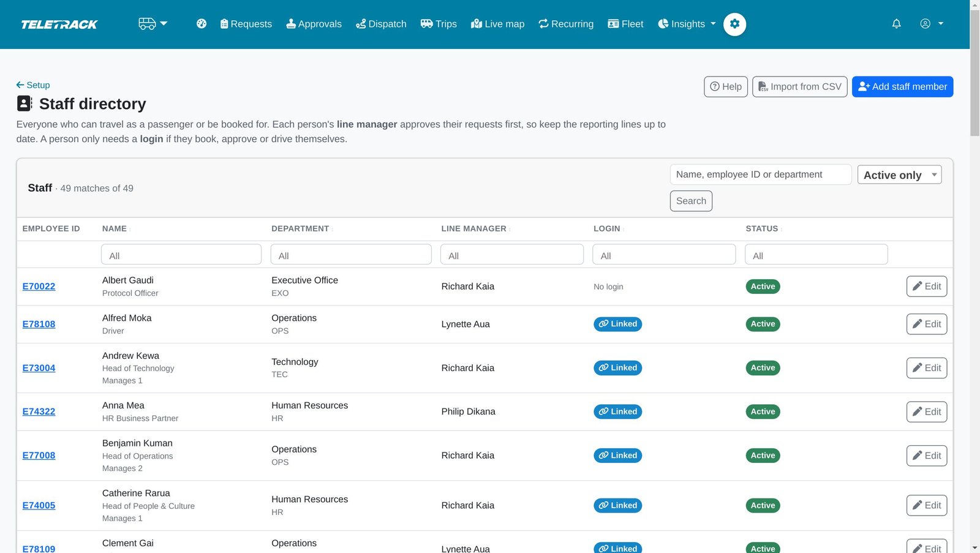Open Live map
Screen dimensions: 980x553
[x=497, y=24]
